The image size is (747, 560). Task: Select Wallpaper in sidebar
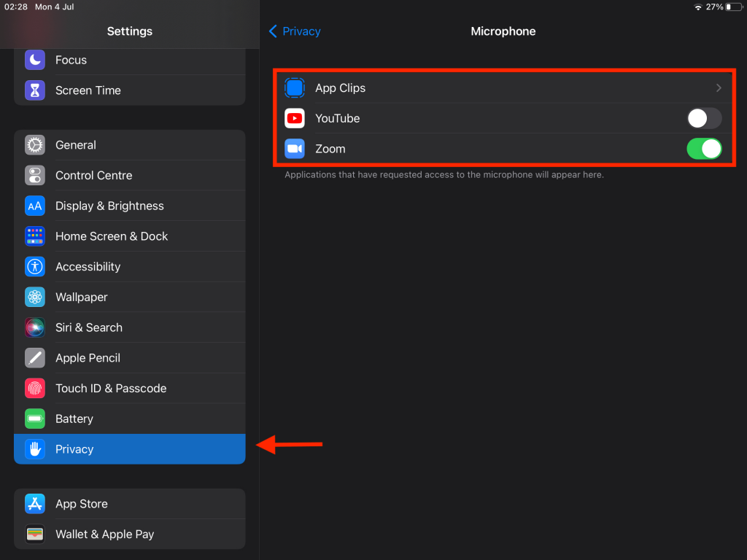click(130, 297)
